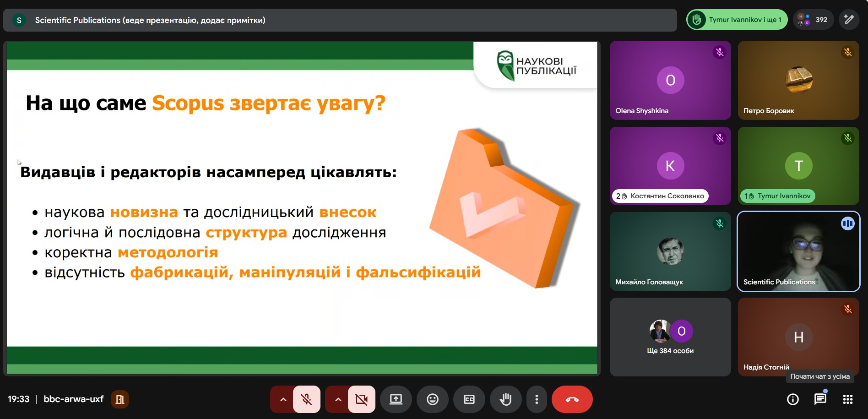Viewport: 868px width, 419px height.
Task: Open more options three-dot menu
Action: 537,399
